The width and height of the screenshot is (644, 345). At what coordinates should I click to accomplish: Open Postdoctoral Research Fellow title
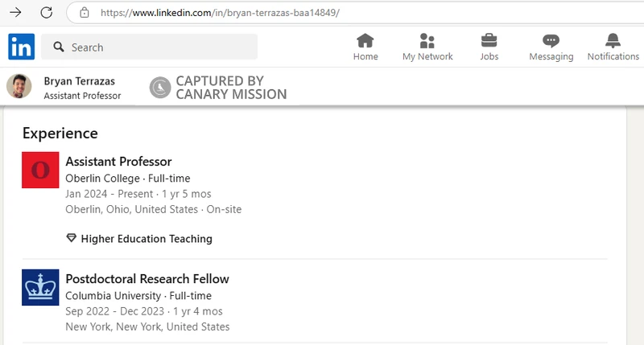[147, 279]
